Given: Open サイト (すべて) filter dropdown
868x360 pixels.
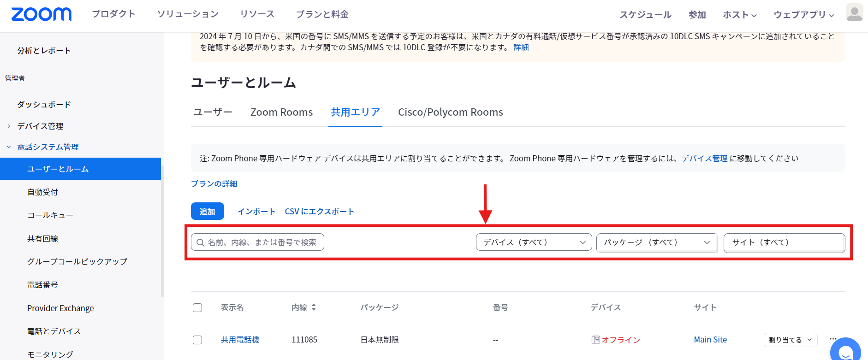Looking at the screenshot, I should click(784, 242).
